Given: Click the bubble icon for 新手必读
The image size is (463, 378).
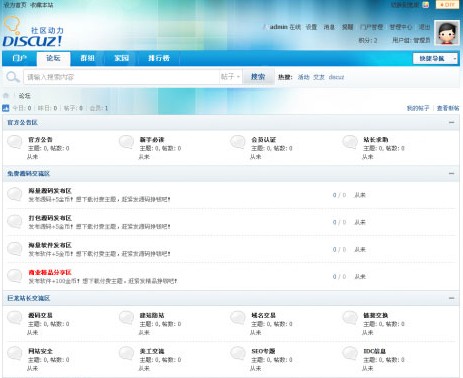Looking at the screenshot, I should [x=126, y=142].
